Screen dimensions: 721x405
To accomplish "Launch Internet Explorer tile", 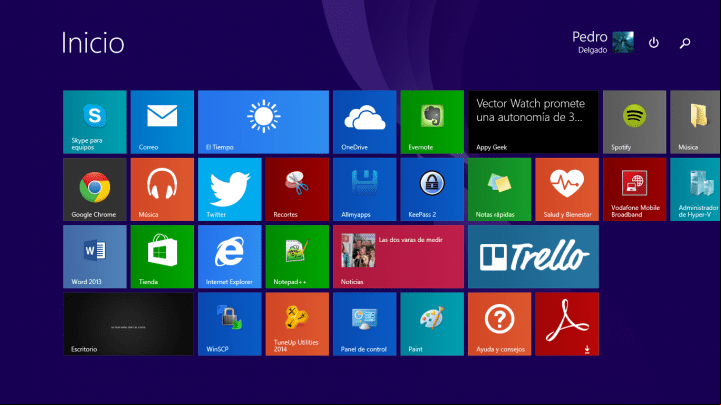I will click(230, 257).
